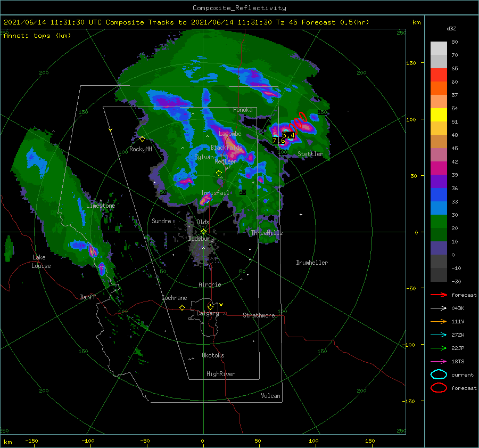Screen dimensions: 479x448
Task: Click the Limestone label
Action: click(x=101, y=206)
